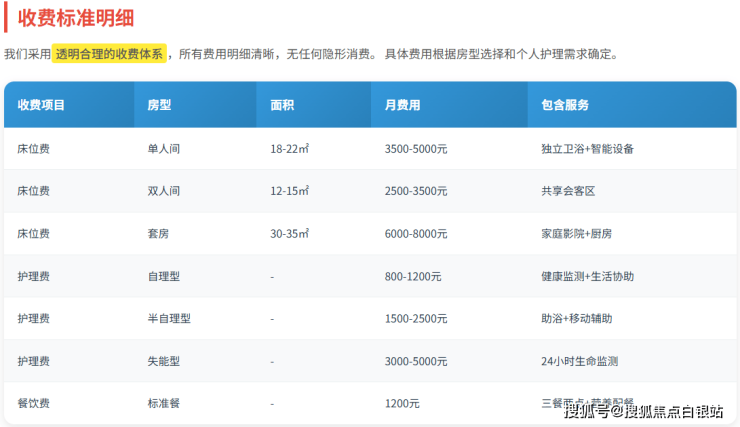Select the 标准餐 meal type cell
This screenshot has width=740, height=427.
coord(163,404)
